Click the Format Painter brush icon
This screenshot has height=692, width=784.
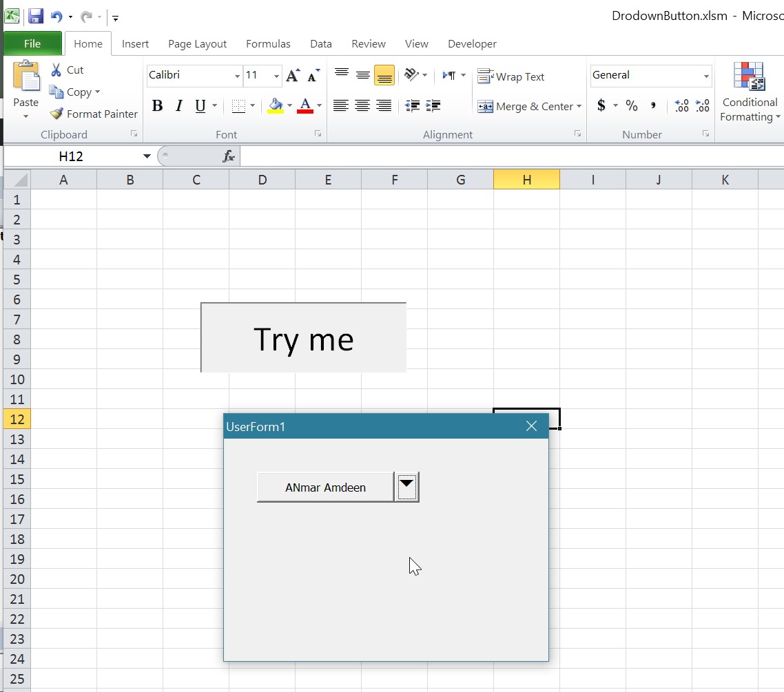(56, 114)
